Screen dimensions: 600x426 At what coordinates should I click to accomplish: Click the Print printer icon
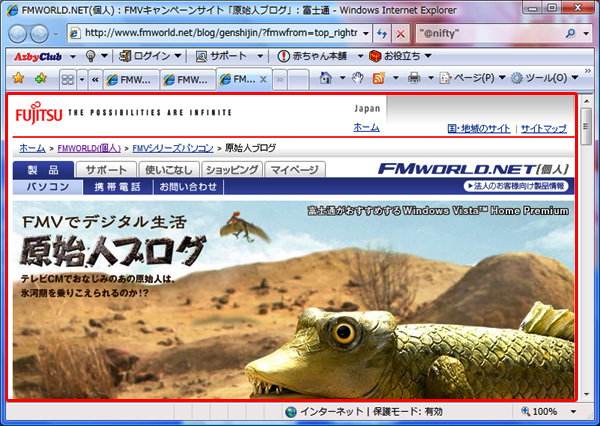[x=414, y=78]
